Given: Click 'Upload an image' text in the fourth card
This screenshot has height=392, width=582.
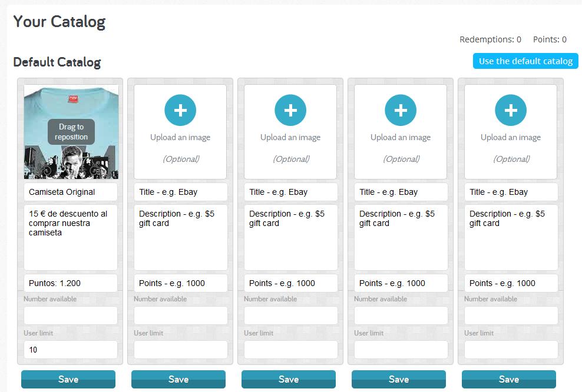Looking at the screenshot, I should pyautogui.click(x=401, y=137).
